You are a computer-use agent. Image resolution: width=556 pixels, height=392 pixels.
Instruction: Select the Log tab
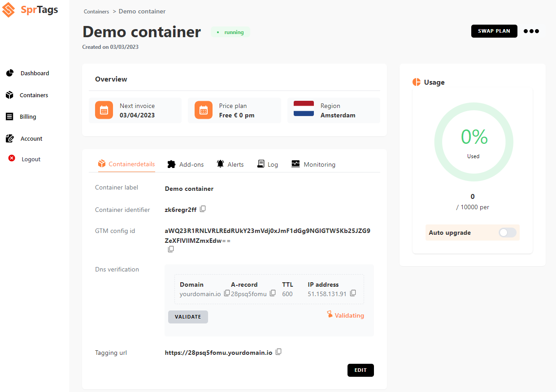[x=268, y=164]
